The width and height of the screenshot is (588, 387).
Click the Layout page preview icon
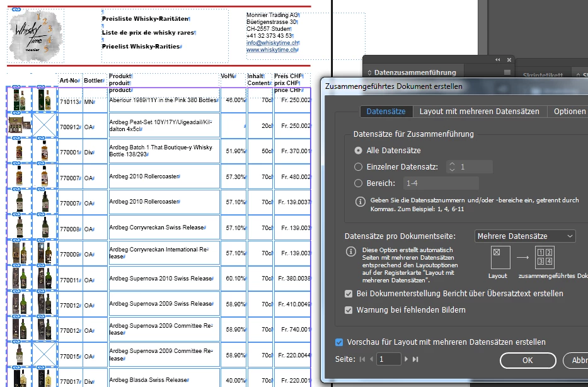click(x=500, y=257)
